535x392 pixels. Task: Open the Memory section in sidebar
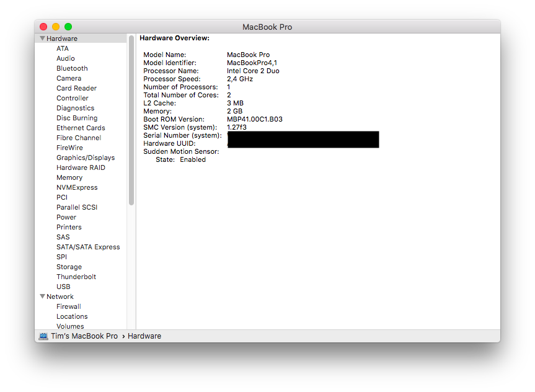tap(69, 177)
